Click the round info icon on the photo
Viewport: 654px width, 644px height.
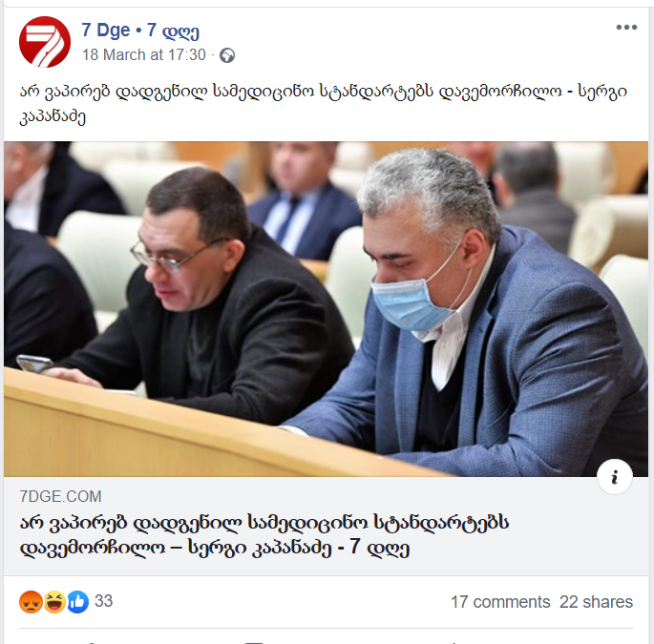coord(614,477)
